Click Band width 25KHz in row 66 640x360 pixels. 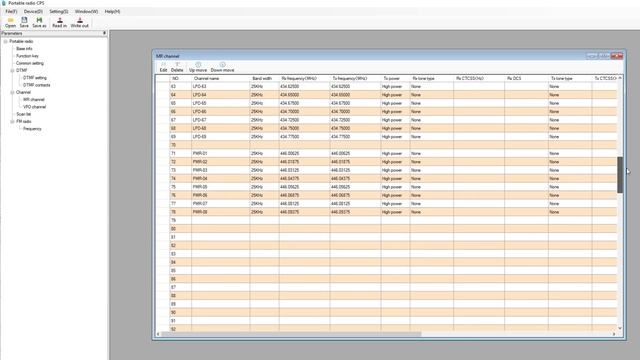(264, 112)
